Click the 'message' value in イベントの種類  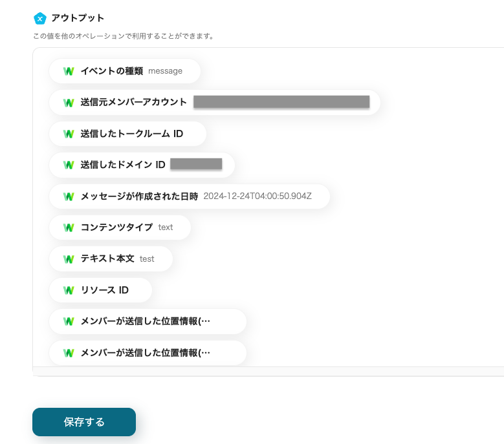165,71
